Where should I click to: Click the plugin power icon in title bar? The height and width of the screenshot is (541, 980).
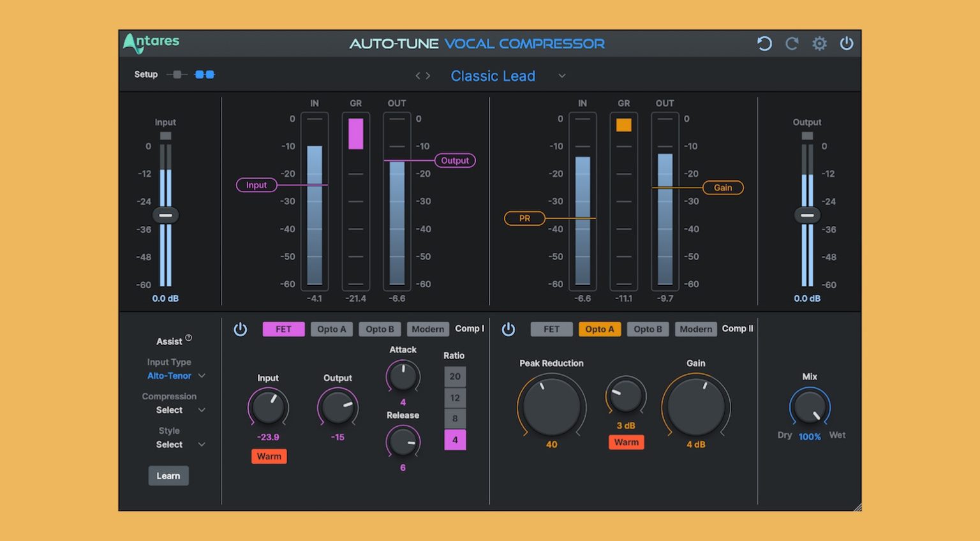(847, 43)
